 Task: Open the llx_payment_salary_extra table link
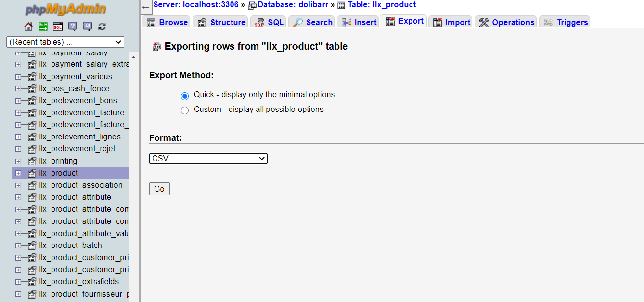pyautogui.click(x=84, y=64)
